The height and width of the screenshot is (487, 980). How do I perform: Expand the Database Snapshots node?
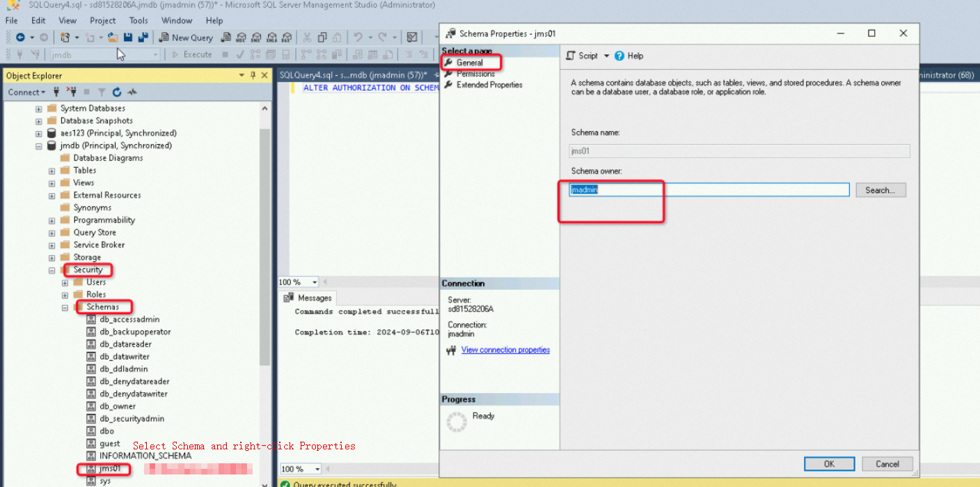pos(40,121)
